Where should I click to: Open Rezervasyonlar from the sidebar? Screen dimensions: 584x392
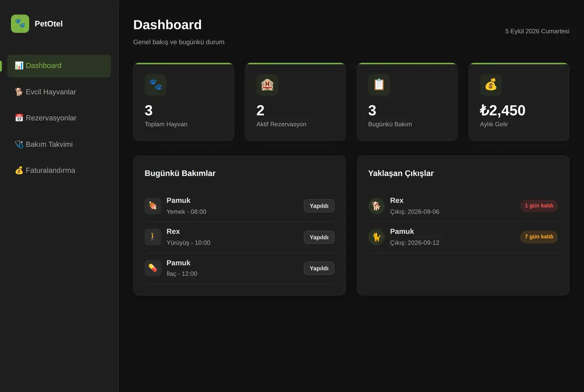[x=59, y=118]
